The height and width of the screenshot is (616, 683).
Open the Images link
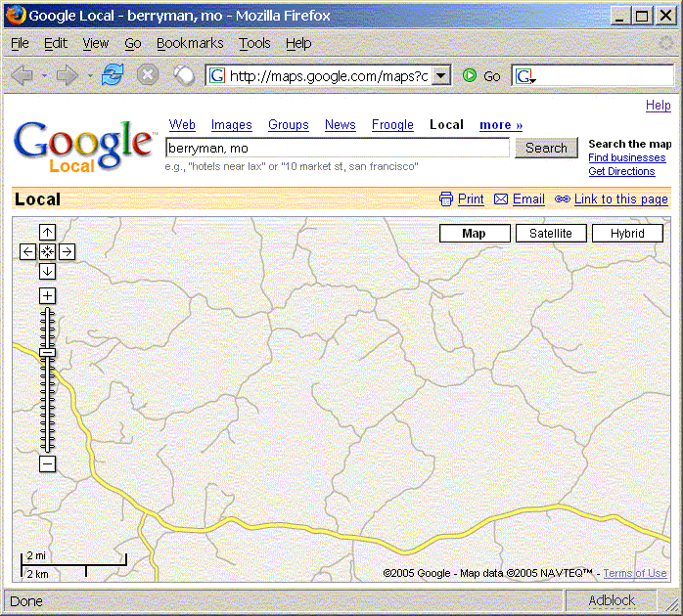point(231,125)
